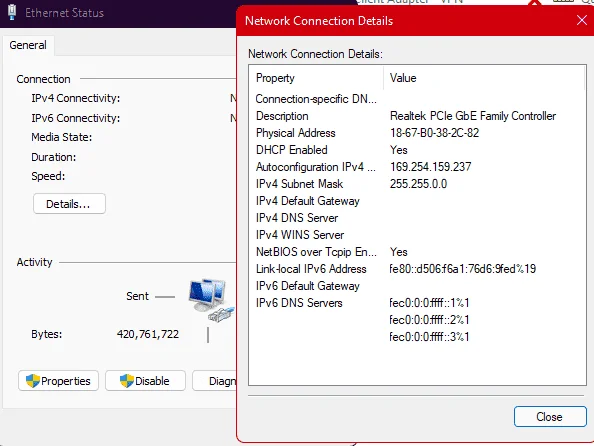Click the shield icon on the Disable button
594x446 pixels.
(127, 381)
